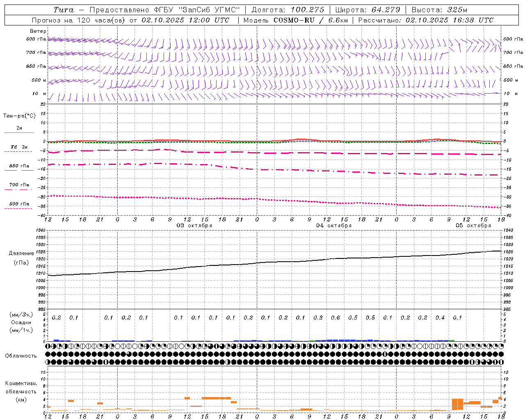525x420 pixels.
Task: Click the "850 гПа" temperature legend entry
Action: (19, 166)
